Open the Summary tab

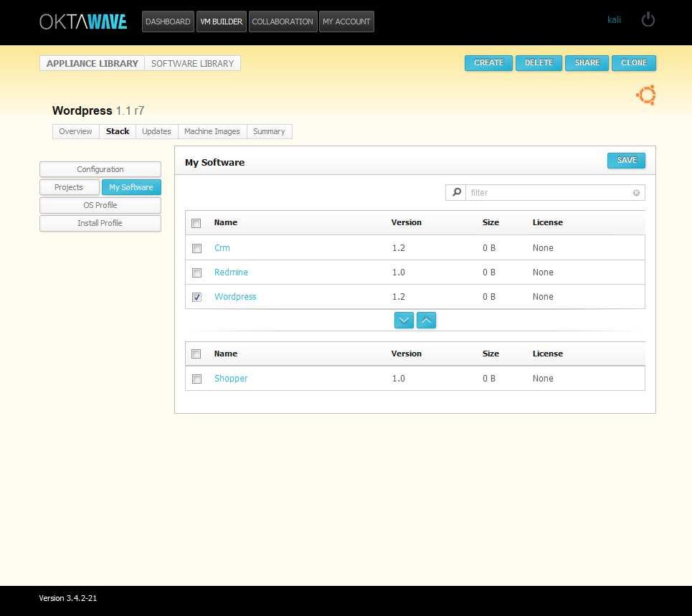coord(269,131)
